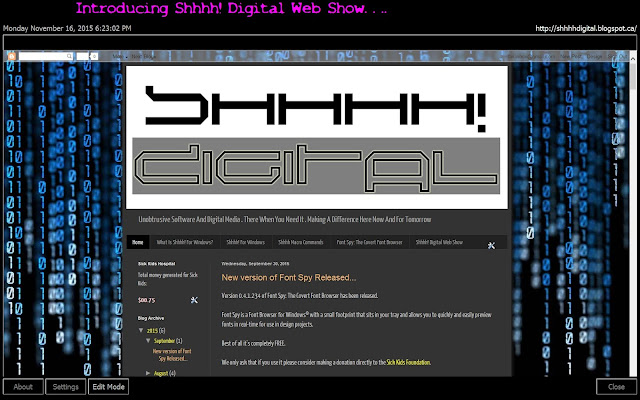
Task: Open the More dropdown in Blogger navbar
Action: pyautogui.click(x=118, y=56)
